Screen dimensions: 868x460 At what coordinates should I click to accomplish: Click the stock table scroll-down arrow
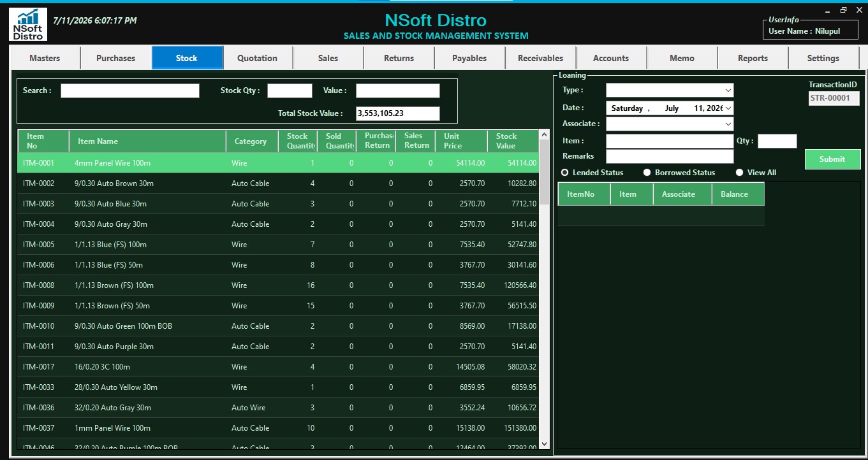click(544, 443)
